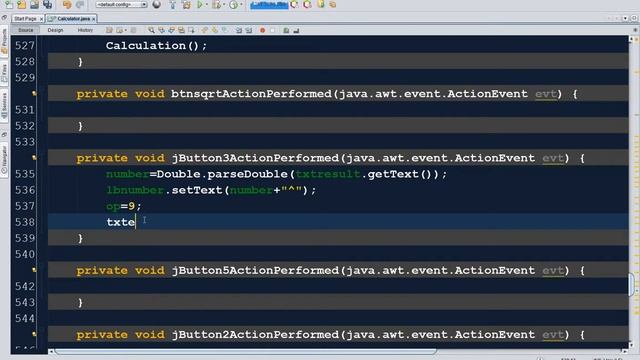Toggle Rectangular Selection icon
The width and height of the screenshot is (640, 360).
[x=191, y=30]
